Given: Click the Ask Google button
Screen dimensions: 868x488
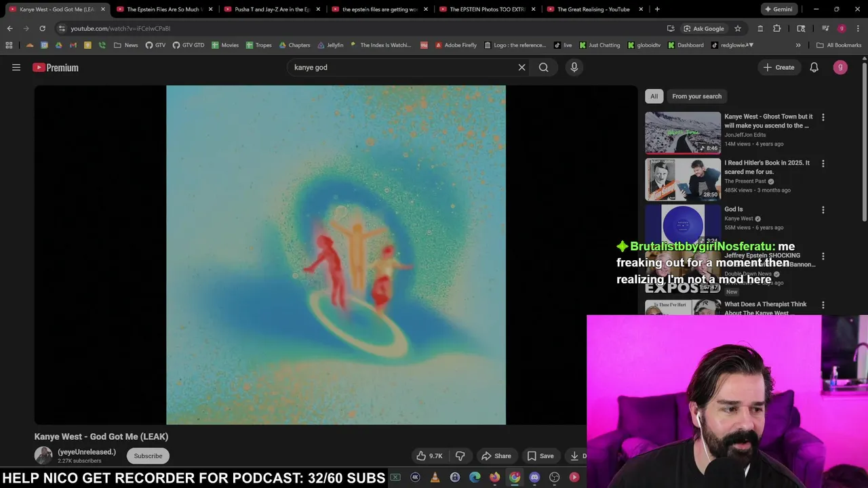Looking at the screenshot, I should click(x=704, y=28).
